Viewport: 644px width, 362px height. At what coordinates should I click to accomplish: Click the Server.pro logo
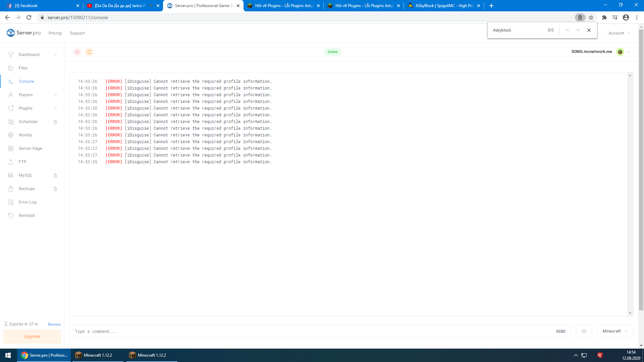click(24, 33)
